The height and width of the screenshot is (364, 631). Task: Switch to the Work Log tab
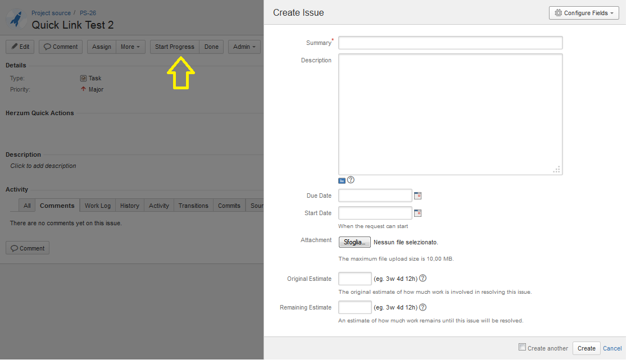tap(98, 206)
